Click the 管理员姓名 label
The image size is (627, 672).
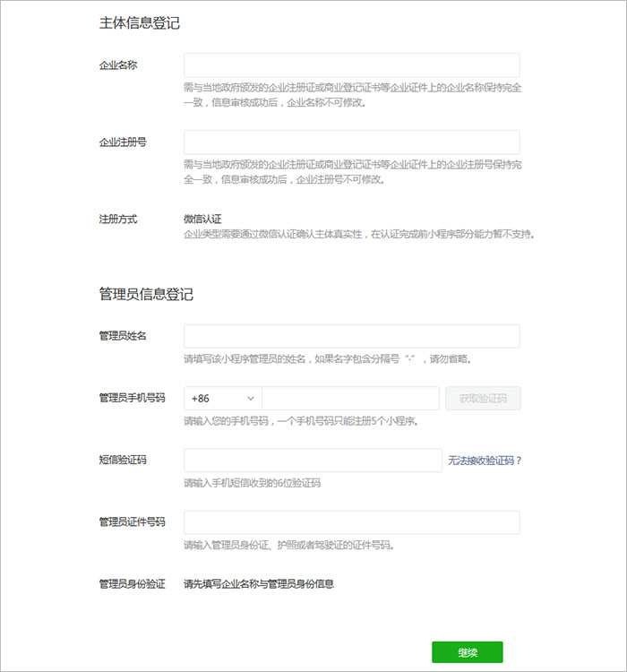(123, 336)
